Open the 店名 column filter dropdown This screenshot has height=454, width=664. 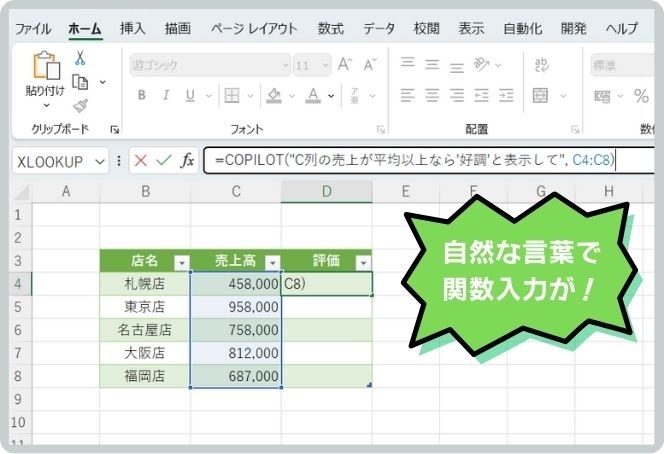pyautogui.click(x=181, y=262)
